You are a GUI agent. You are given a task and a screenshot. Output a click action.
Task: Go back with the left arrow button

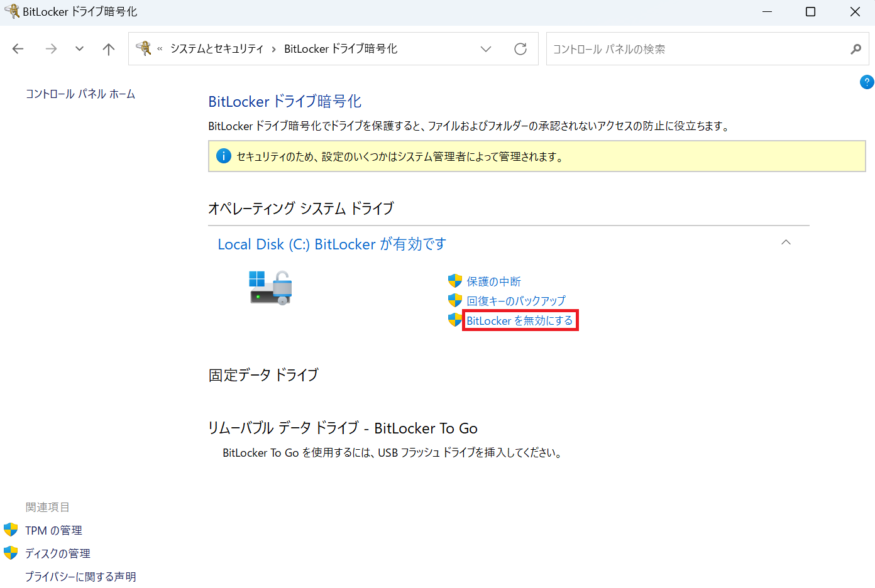(18, 49)
